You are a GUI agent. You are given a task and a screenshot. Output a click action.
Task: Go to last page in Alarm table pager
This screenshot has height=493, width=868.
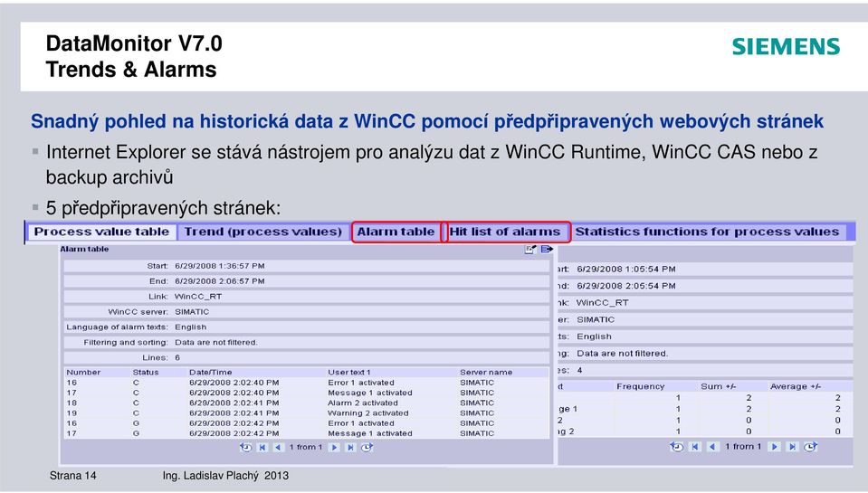click(x=350, y=447)
